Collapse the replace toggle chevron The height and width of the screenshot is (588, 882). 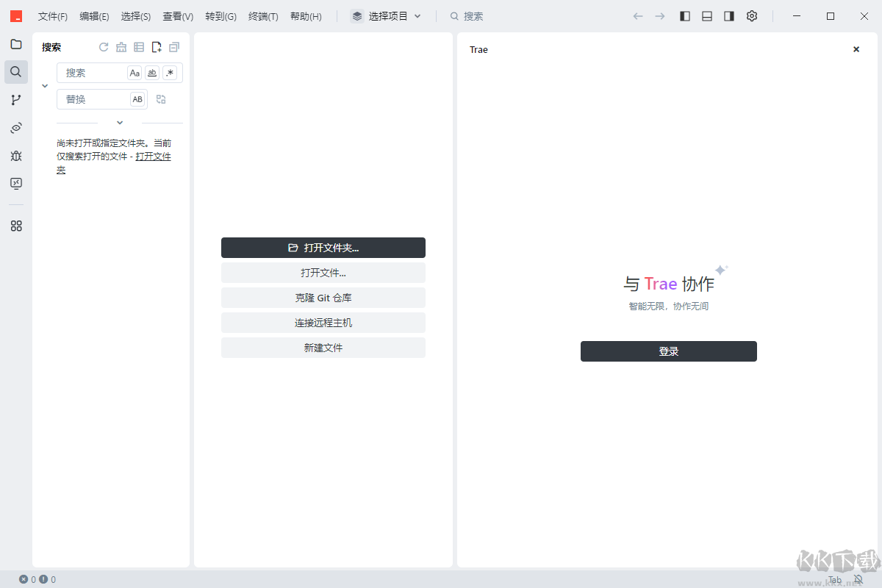pyautogui.click(x=45, y=86)
